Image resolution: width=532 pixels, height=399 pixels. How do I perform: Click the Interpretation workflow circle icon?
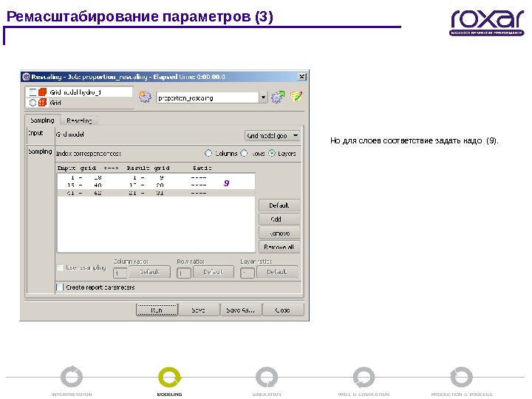click(72, 377)
